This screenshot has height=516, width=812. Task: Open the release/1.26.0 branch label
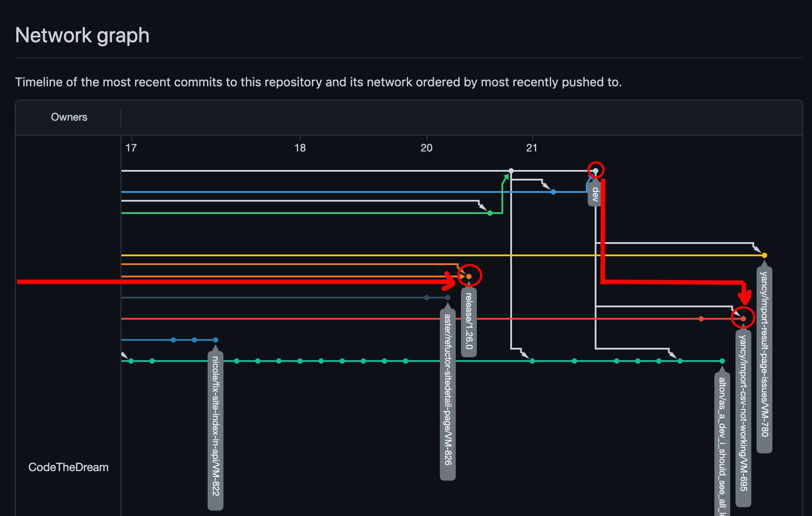(468, 321)
